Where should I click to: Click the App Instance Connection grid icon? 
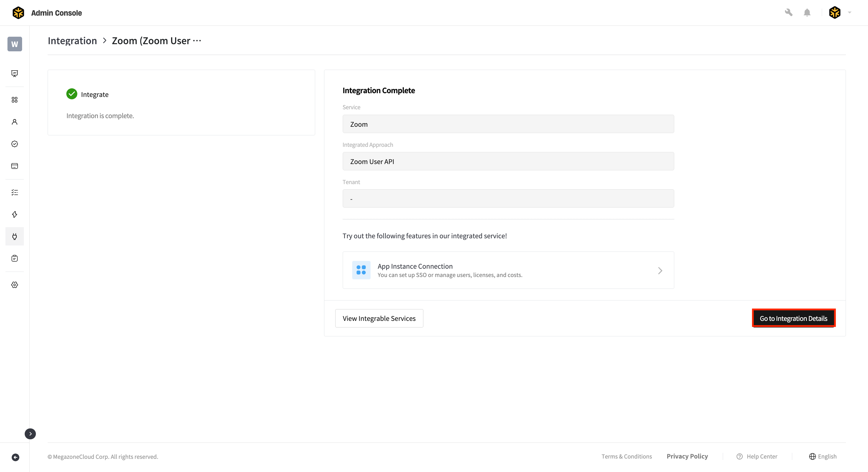pyautogui.click(x=361, y=270)
